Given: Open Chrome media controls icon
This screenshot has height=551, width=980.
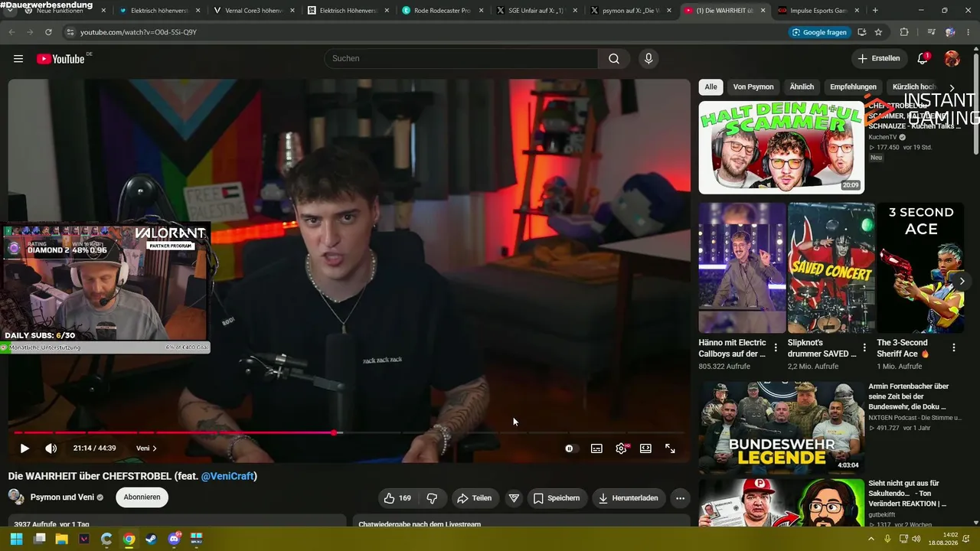Looking at the screenshot, I should [931, 32].
